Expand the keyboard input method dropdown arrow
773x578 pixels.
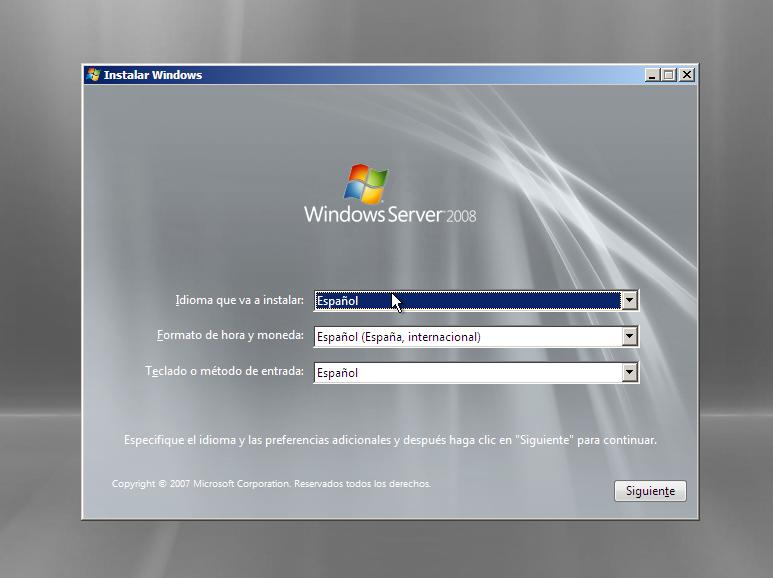click(x=629, y=373)
